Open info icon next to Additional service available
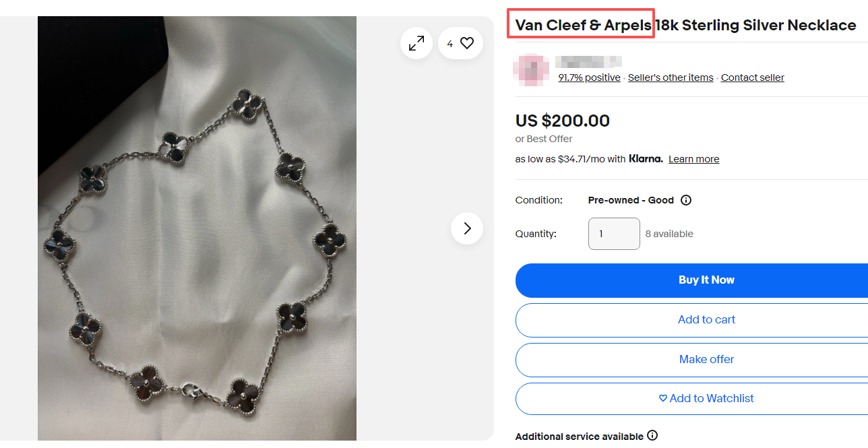Screen dimensions: 868x448 pos(652,435)
